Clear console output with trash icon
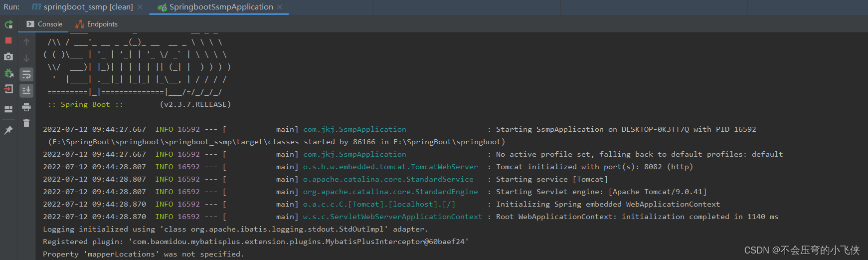The image size is (868, 260). (x=26, y=123)
